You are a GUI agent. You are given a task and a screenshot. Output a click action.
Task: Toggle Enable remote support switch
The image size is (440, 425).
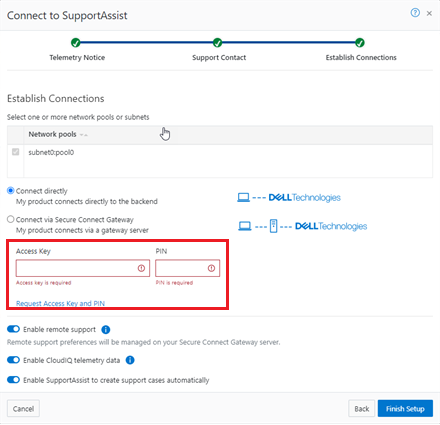13,329
